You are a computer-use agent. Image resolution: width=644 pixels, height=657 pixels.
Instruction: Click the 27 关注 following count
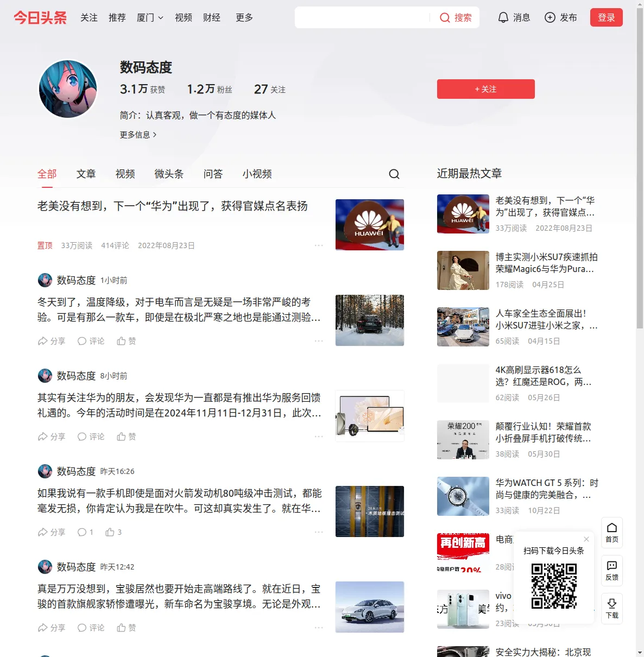[x=270, y=89]
